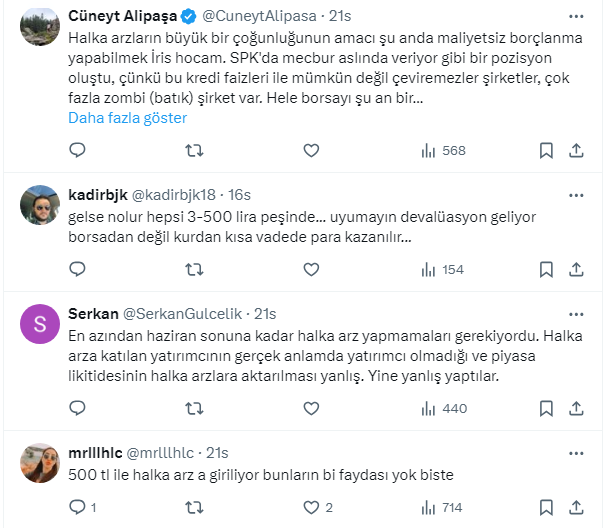Open more options menu on Serkan's tweet
Screen dimensions: 605x528
[x=576, y=311]
